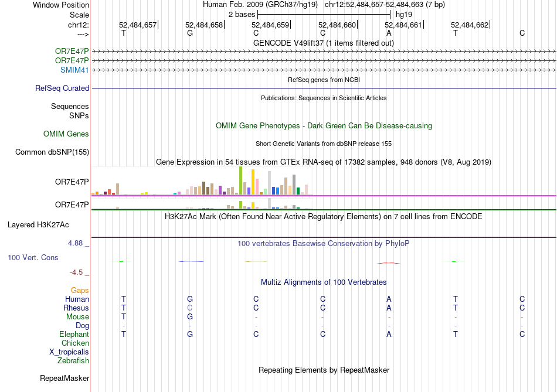The image size is (557, 392).
Task: Click OR7E47P label of upper GTEx bar chart
Action: pos(72,182)
